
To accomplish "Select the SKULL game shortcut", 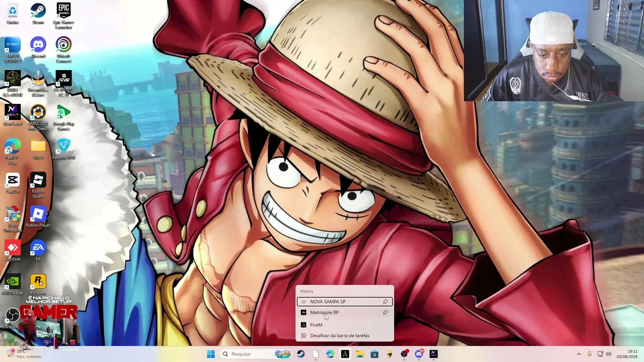I will tap(13, 83).
